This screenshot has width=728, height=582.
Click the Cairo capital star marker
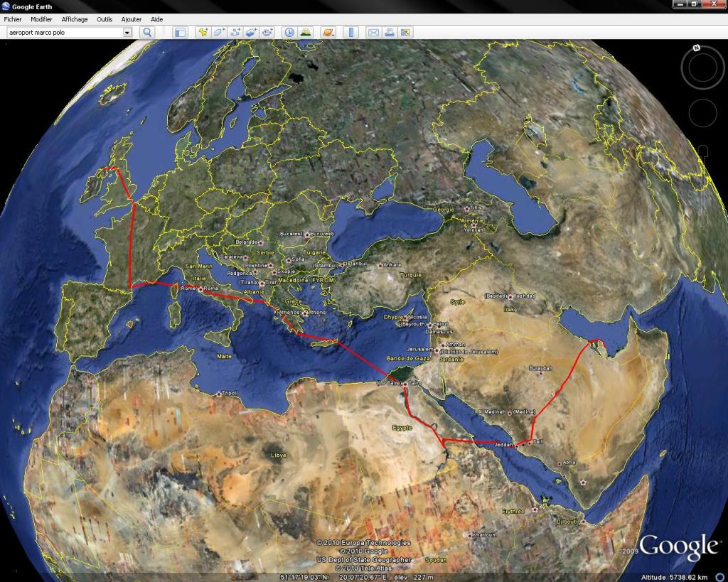click(405, 384)
